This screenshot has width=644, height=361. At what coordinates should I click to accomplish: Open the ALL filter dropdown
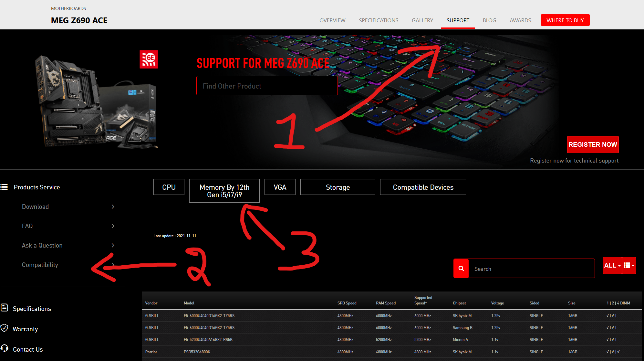pyautogui.click(x=612, y=266)
